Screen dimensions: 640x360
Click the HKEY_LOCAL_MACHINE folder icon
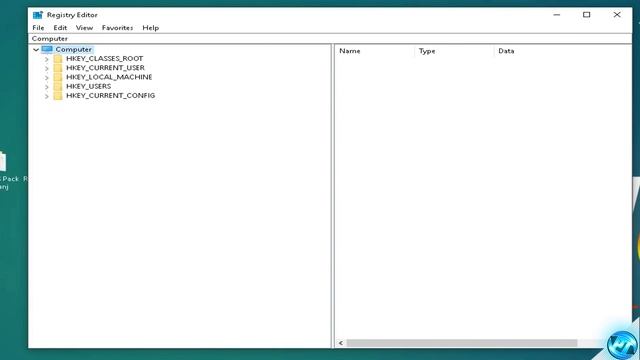pos(58,77)
